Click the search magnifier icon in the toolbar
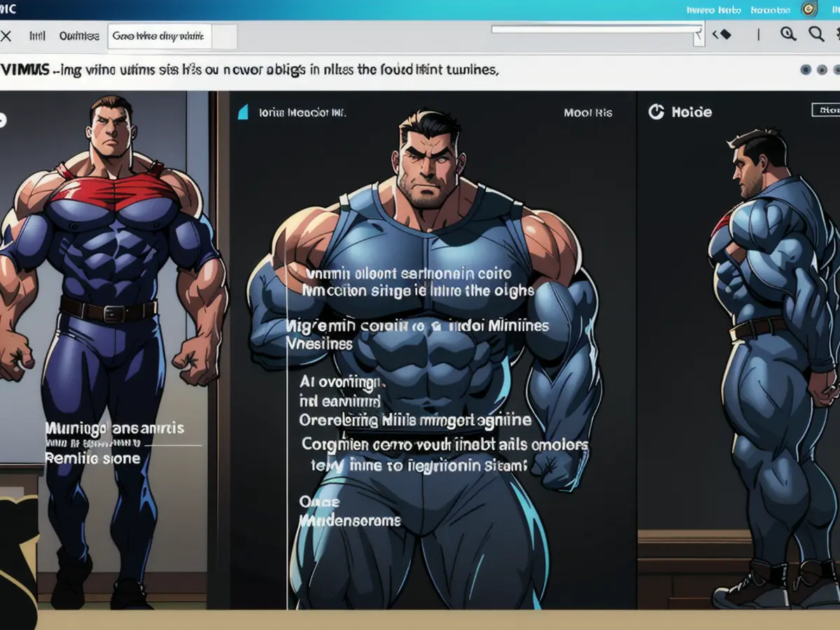Viewport: 840px width, 630px height. pyautogui.click(x=816, y=34)
